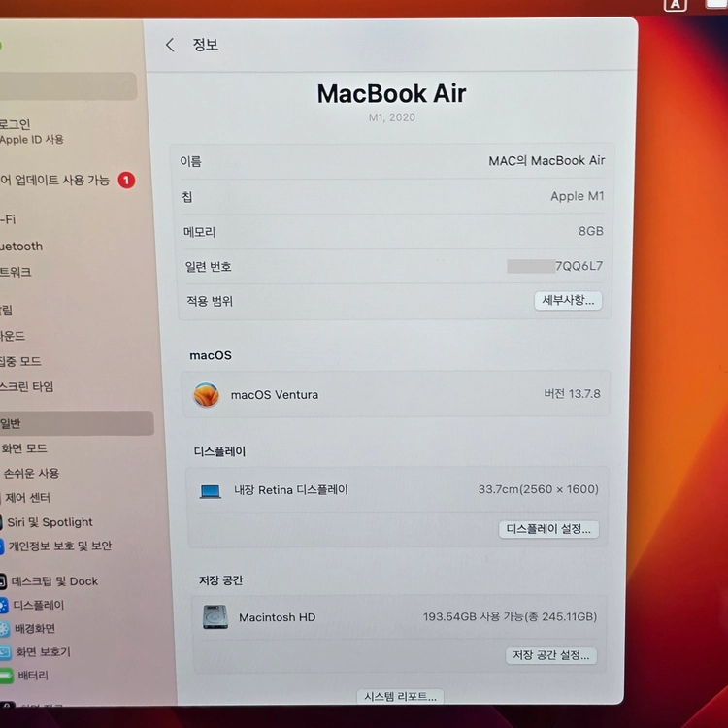
Task: Click the macOS Ventura logo icon
Action: (206, 395)
